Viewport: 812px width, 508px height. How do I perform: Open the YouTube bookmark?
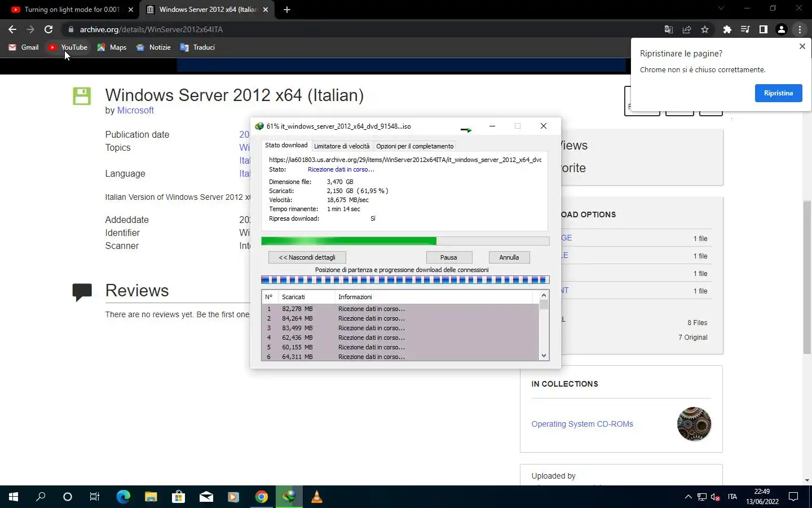68,47
